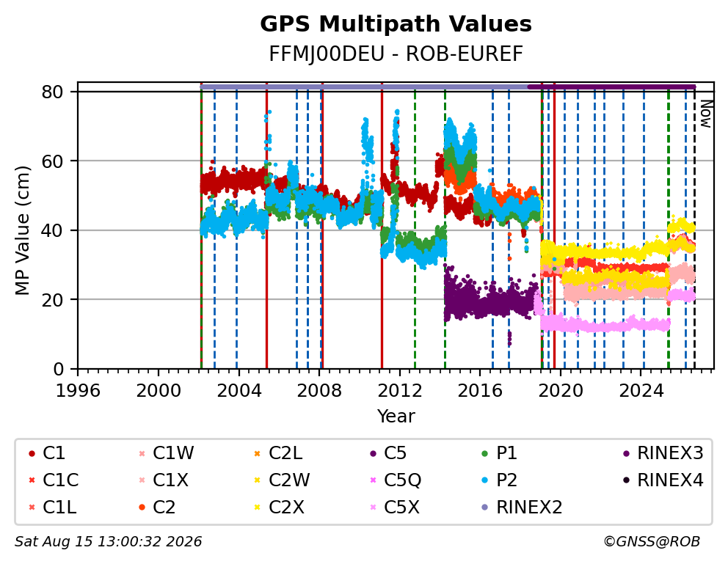Viewport: 728px width, 564px height.
Task: Select the C2W legend entry
Action: coord(282,480)
